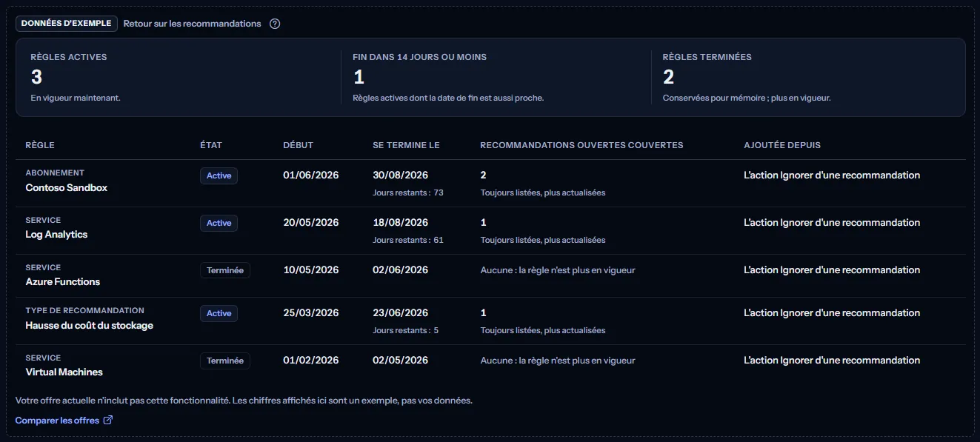Select the Retour sur les recommandations heading
This screenshot has width=980, height=442.
click(192, 24)
